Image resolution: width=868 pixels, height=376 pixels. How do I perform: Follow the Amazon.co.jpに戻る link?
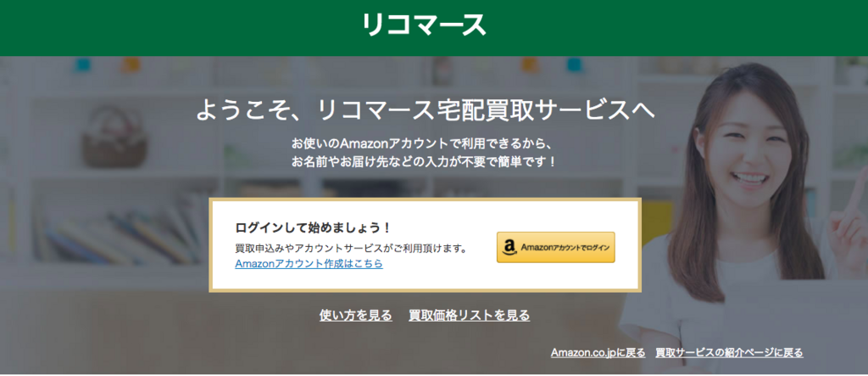point(598,353)
